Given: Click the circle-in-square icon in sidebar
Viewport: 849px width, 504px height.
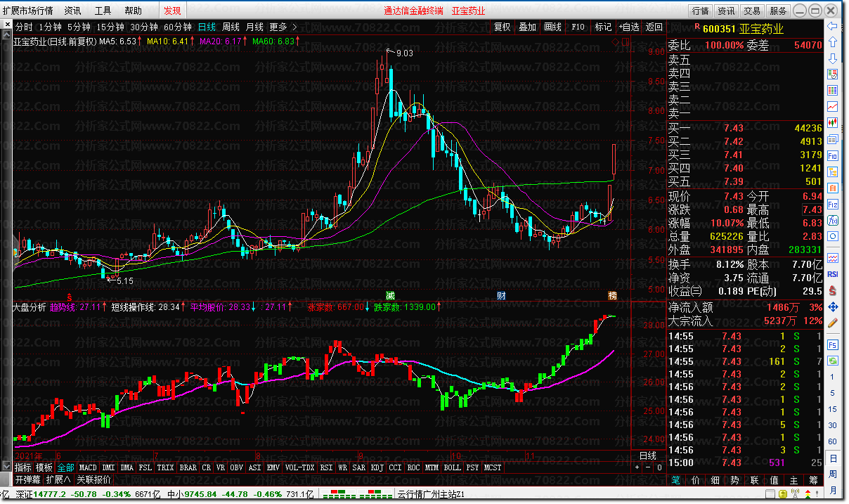Looking at the screenshot, I should (x=833, y=237).
